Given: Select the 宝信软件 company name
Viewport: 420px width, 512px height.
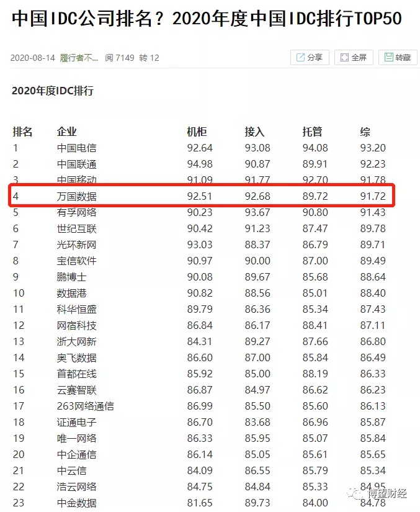Looking at the screenshot, I should pos(77,261).
